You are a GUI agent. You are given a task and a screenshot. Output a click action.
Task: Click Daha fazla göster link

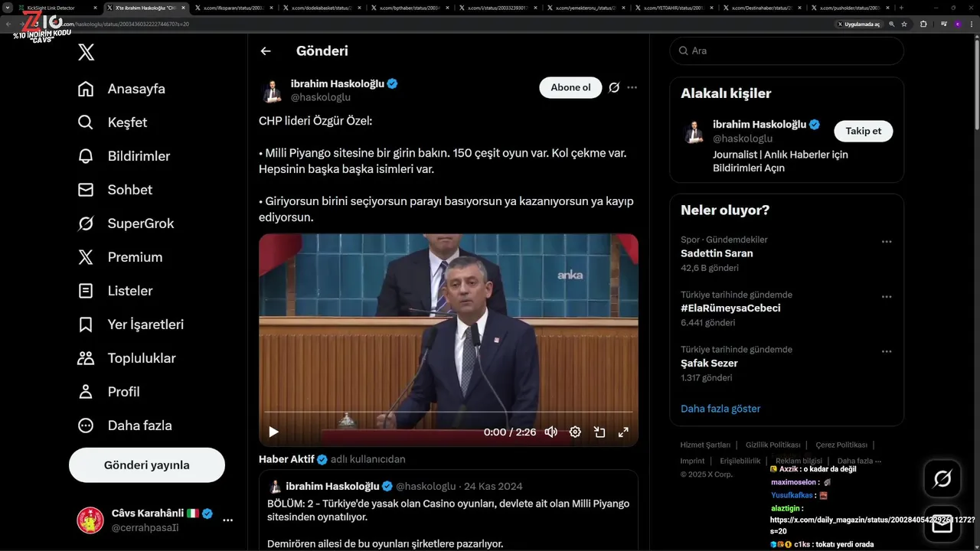click(720, 409)
